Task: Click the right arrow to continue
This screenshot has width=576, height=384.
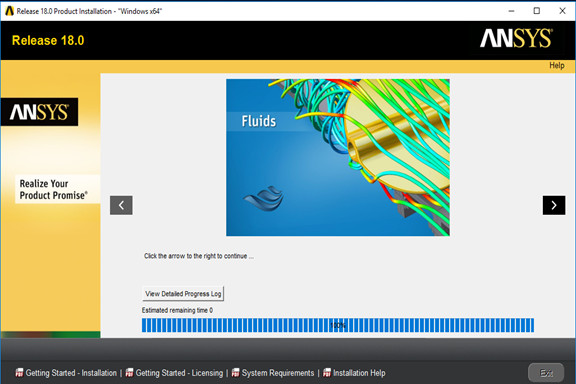Action: pyautogui.click(x=554, y=205)
